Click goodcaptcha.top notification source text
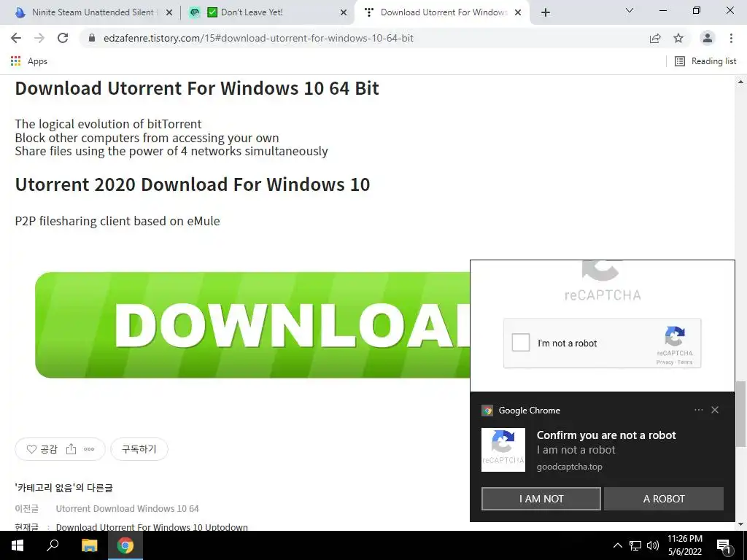The width and height of the screenshot is (747, 560). 569,467
